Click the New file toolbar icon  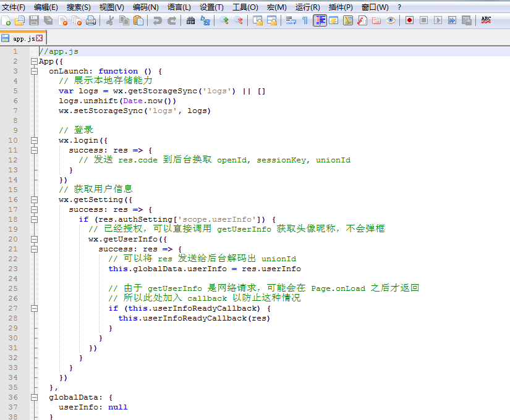click(x=7, y=20)
